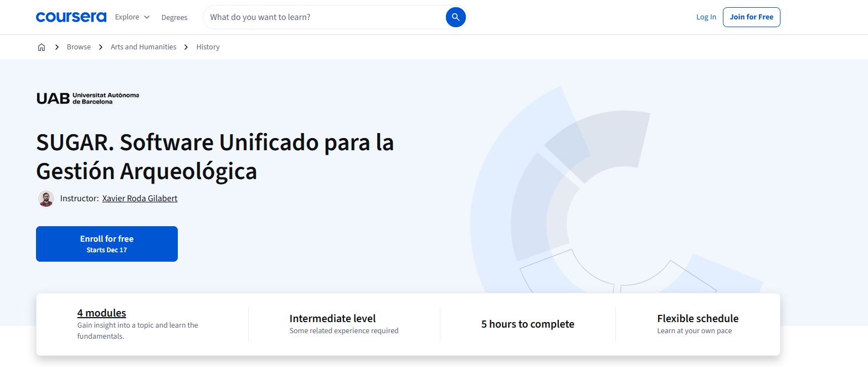868x367 pixels.
Task: Focus the 'What do you want to learn?' field
Action: tap(324, 17)
